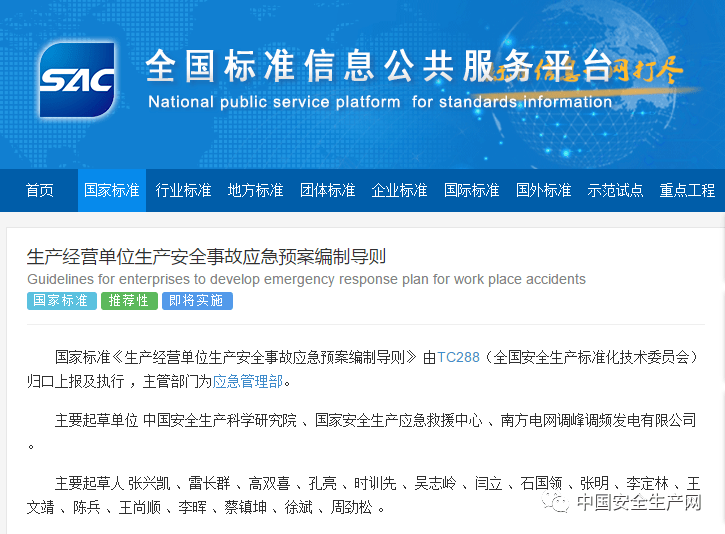Follow the TC288 committee link
The width and height of the screenshot is (725, 534).
458,357
